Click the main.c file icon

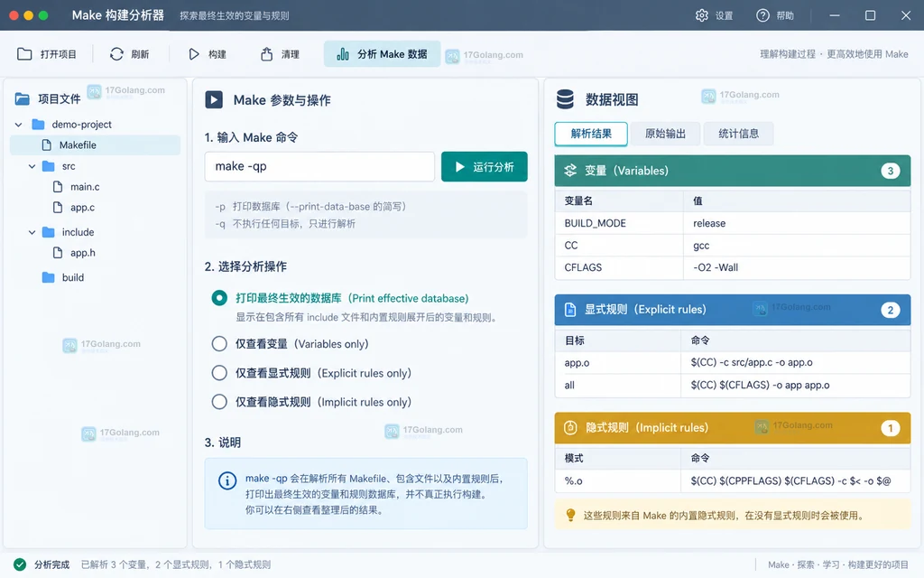pos(58,187)
